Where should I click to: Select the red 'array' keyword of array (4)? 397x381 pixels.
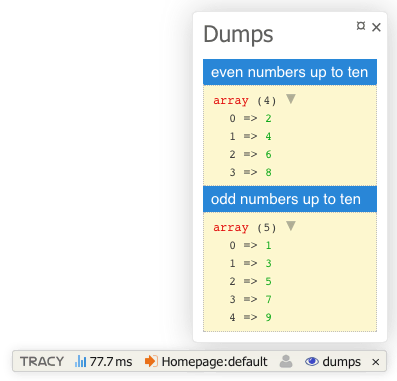(x=231, y=100)
